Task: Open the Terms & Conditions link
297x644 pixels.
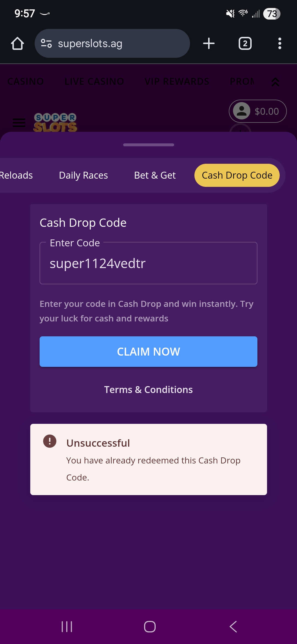Action: [148, 390]
